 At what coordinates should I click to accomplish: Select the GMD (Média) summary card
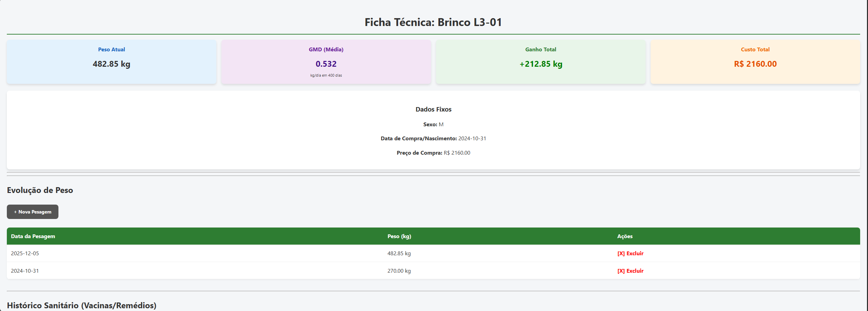click(326, 62)
